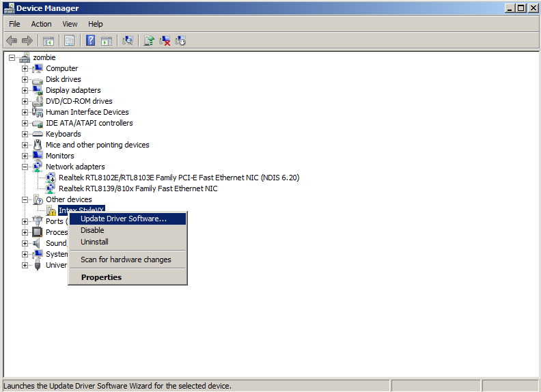This screenshot has width=541, height=392.
Task: Click the IDE ATA/ATAPI controllers icon
Action: (x=38, y=124)
